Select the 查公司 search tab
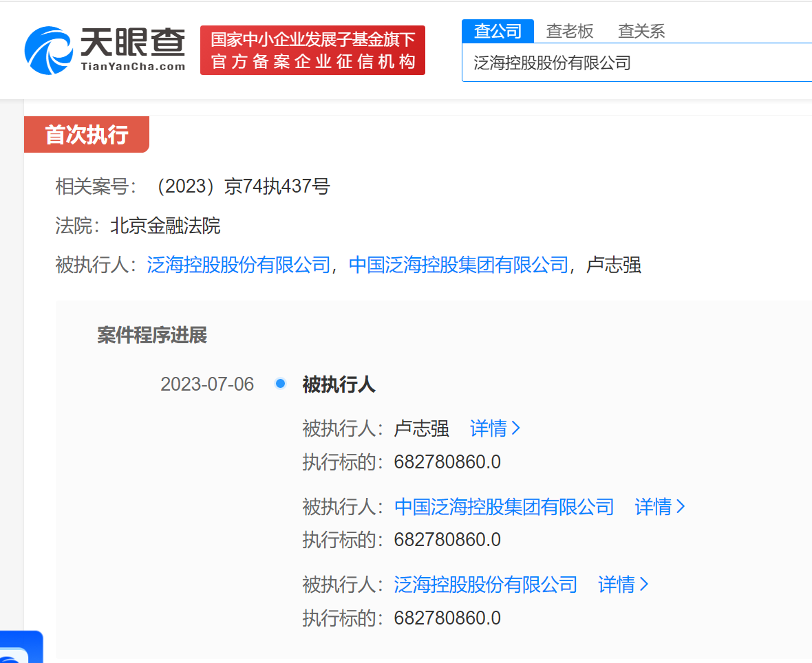Image resolution: width=812 pixels, height=663 pixels. point(498,31)
